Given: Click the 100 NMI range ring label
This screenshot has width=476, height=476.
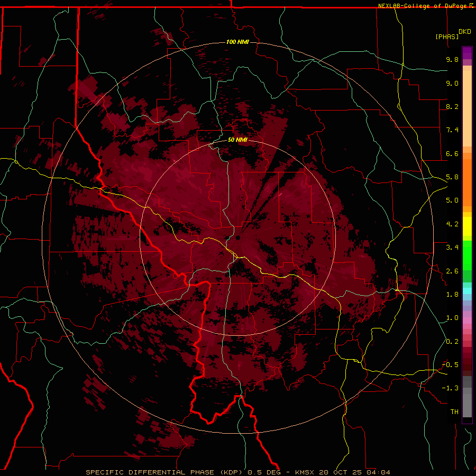Looking at the screenshot, I should pyautogui.click(x=237, y=42).
